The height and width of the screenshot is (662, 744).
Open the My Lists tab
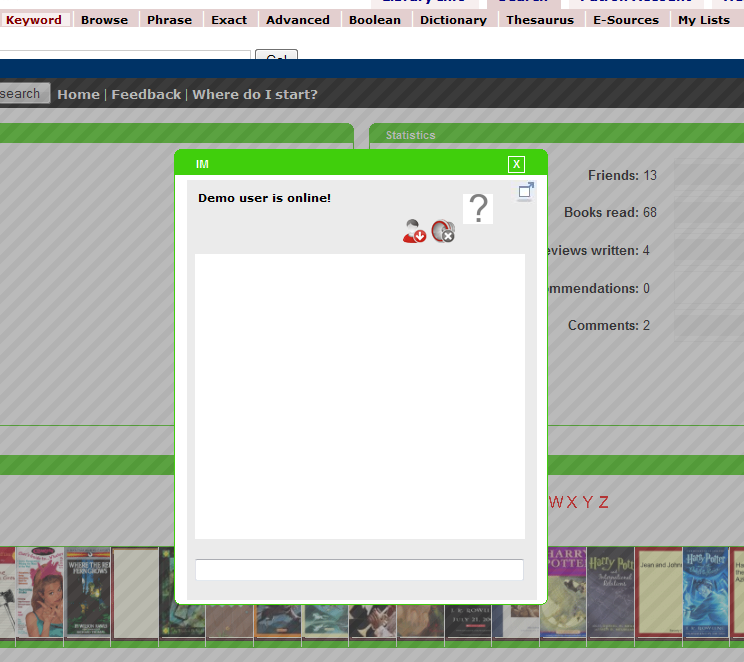(x=704, y=20)
